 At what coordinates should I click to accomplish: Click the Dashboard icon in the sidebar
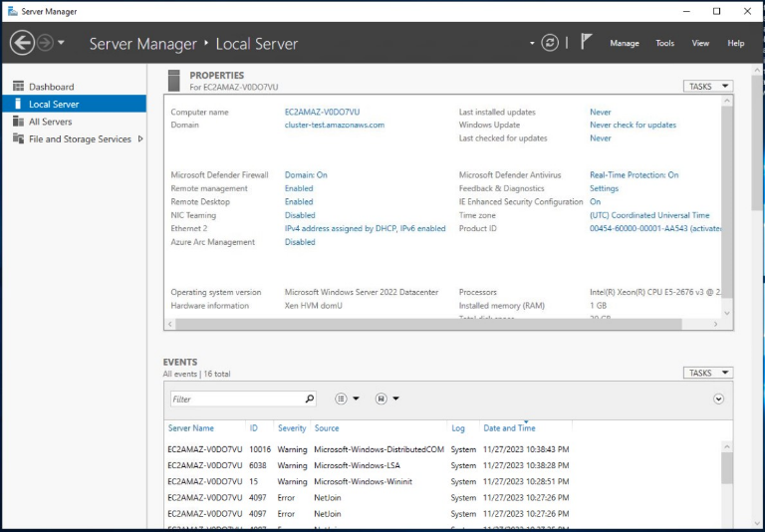18,87
